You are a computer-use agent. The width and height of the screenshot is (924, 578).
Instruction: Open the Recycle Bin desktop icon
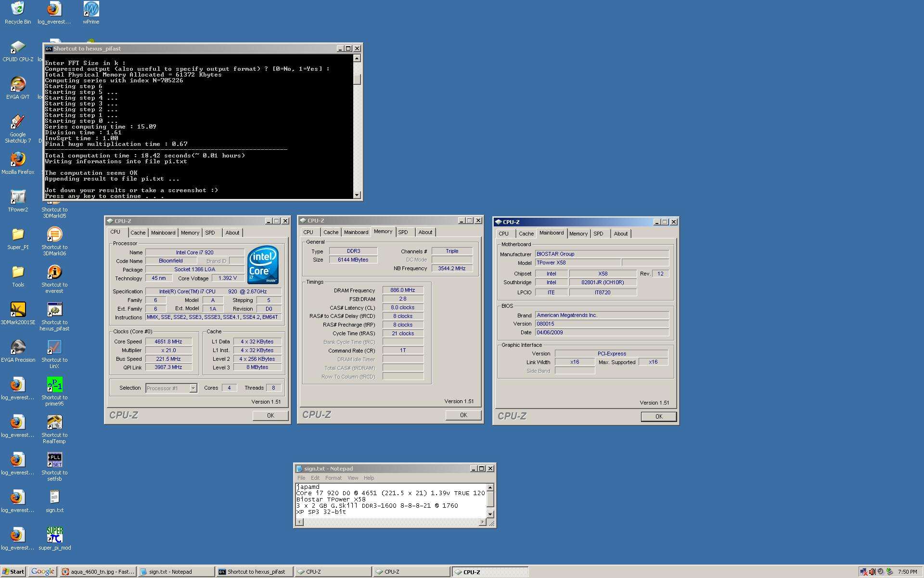18,13
